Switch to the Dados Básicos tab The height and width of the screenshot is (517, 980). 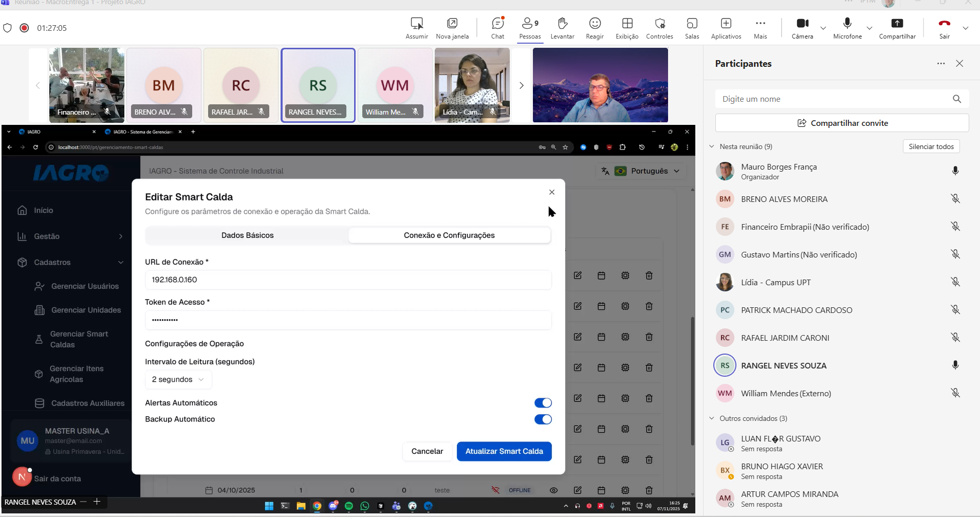click(x=247, y=235)
